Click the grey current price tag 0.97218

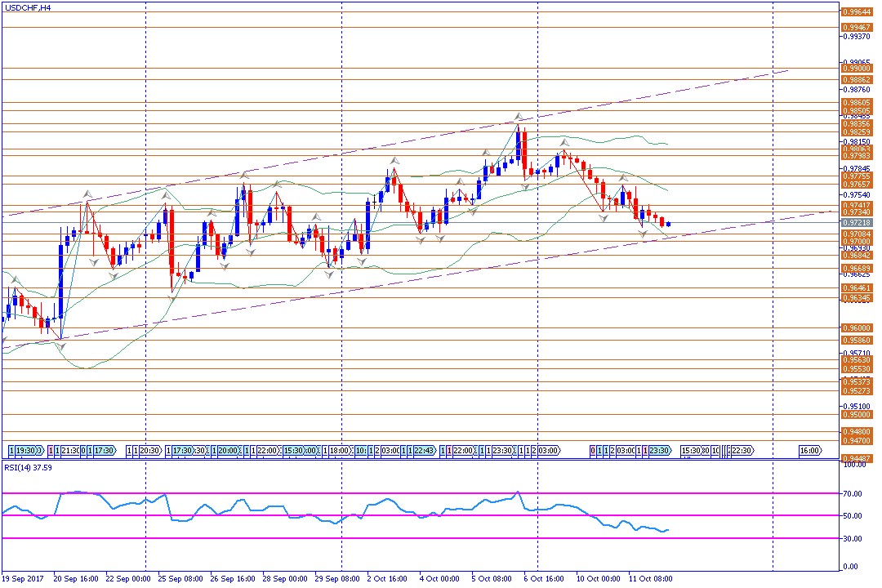tap(856, 223)
